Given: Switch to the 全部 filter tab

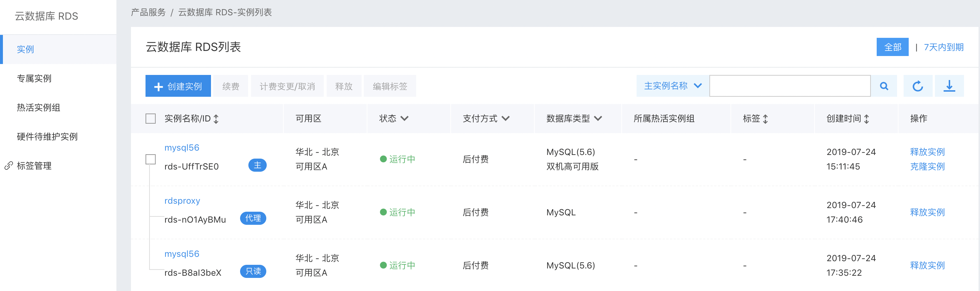Looking at the screenshot, I should [x=892, y=47].
